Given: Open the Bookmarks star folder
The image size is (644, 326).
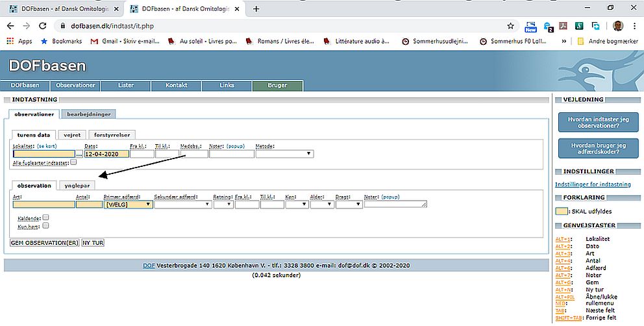Looking at the screenshot, I should [x=61, y=41].
